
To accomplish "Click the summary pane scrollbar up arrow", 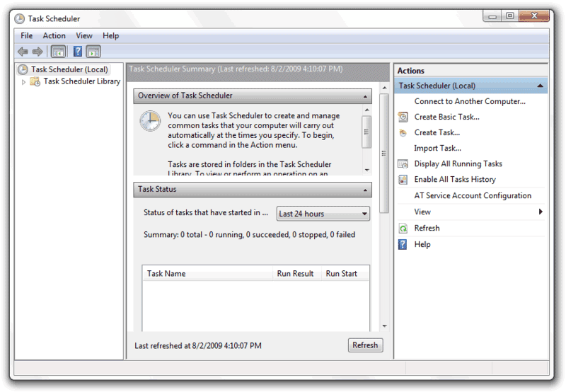I will click(x=384, y=88).
